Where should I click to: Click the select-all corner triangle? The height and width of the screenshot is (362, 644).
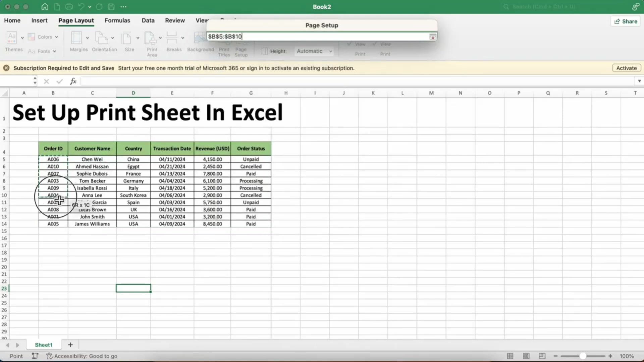click(x=5, y=93)
